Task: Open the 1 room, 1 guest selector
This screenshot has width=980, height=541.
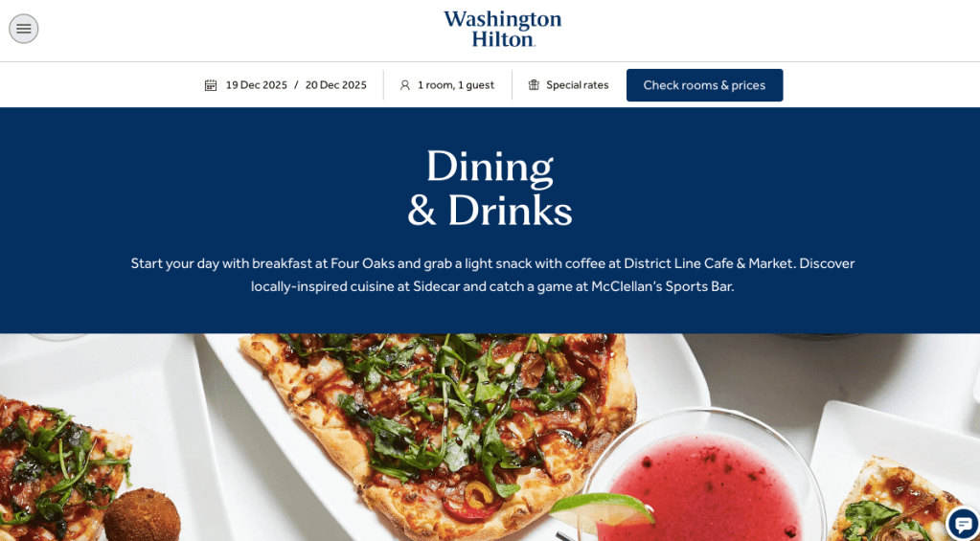Action: [447, 85]
